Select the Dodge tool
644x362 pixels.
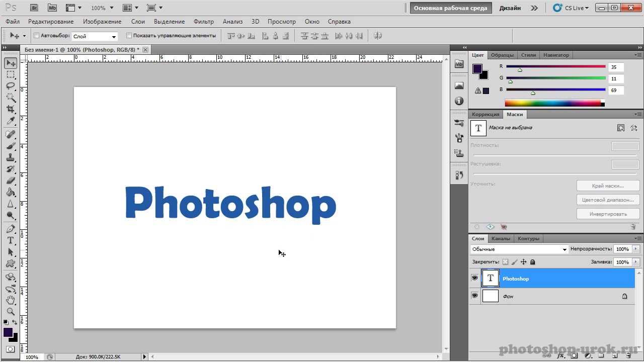click(x=11, y=215)
